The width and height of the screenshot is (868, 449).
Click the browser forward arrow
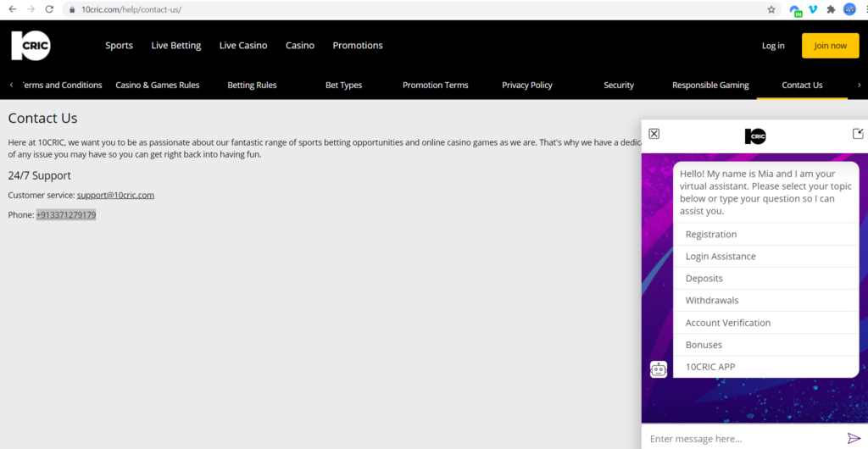(x=31, y=9)
